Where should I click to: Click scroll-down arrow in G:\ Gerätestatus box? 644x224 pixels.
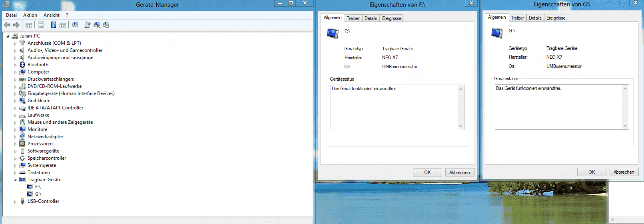pos(625,126)
